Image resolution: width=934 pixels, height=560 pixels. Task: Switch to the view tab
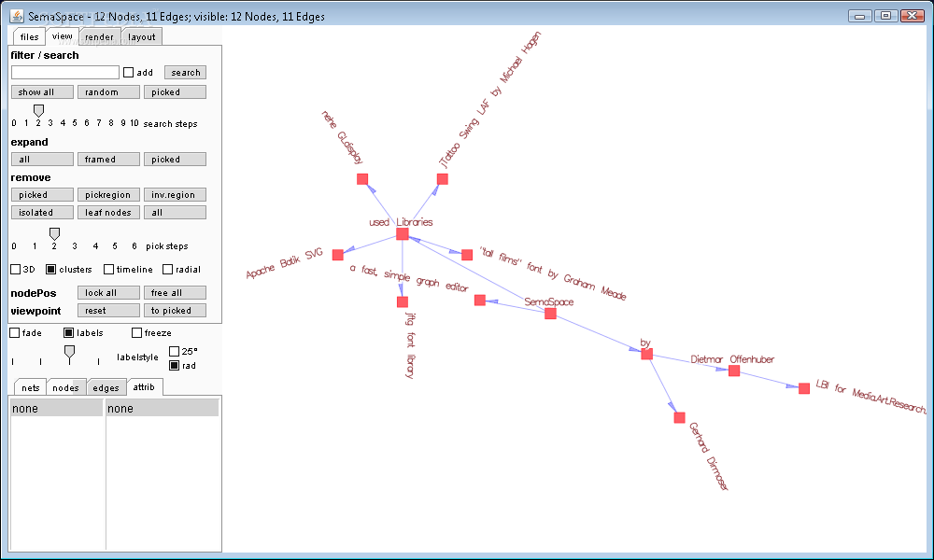tap(62, 36)
